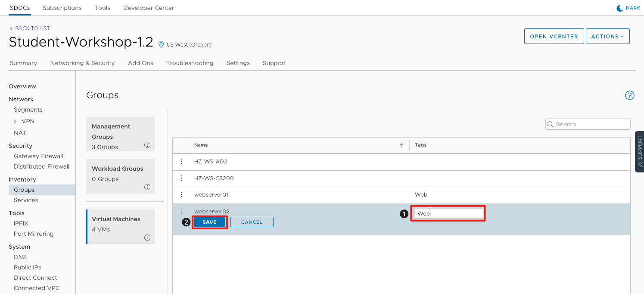Click the Back to List link

pyautogui.click(x=30, y=28)
